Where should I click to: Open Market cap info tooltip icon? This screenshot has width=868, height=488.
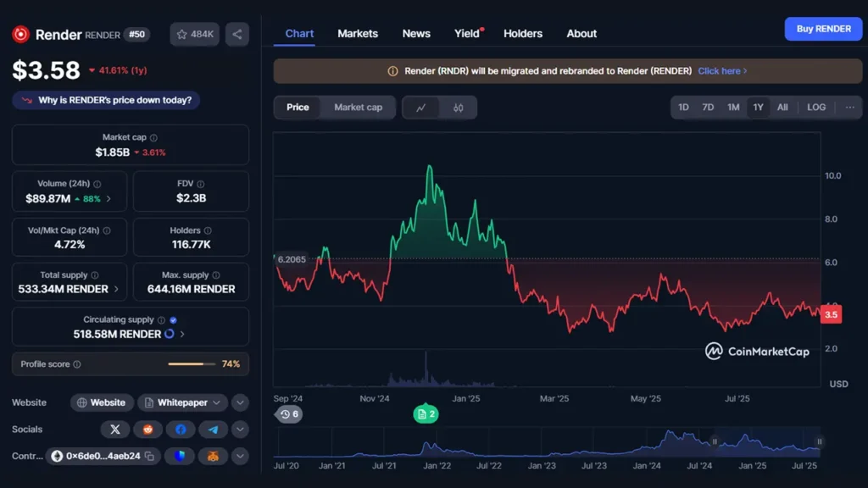[154, 138]
